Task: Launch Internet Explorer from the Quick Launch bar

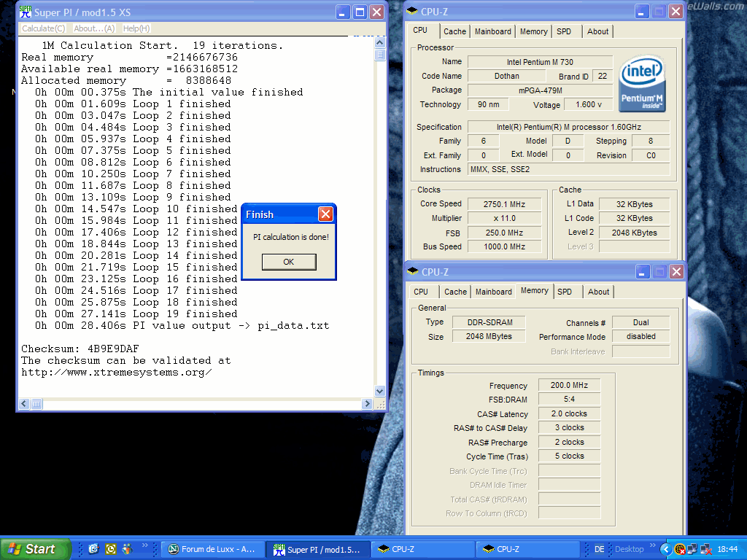Action: 93,549
